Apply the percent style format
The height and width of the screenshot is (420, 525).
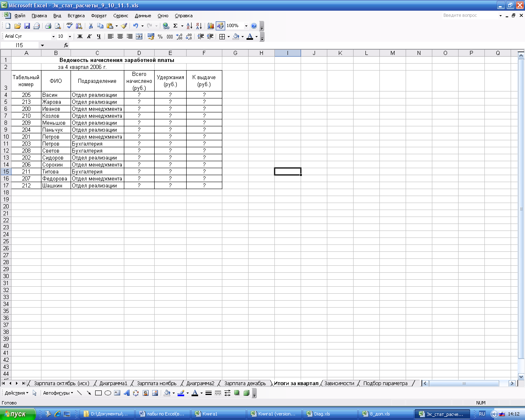(160, 37)
